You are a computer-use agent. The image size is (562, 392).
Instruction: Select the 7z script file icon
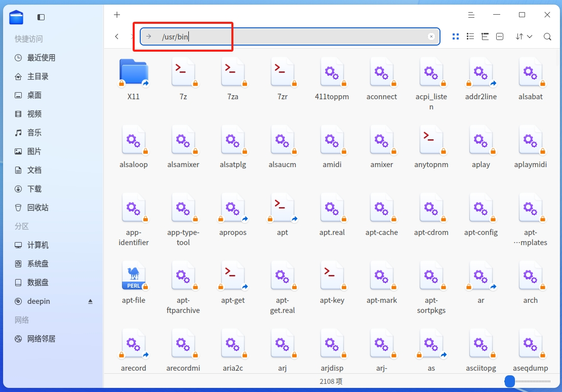pyautogui.click(x=183, y=73)
